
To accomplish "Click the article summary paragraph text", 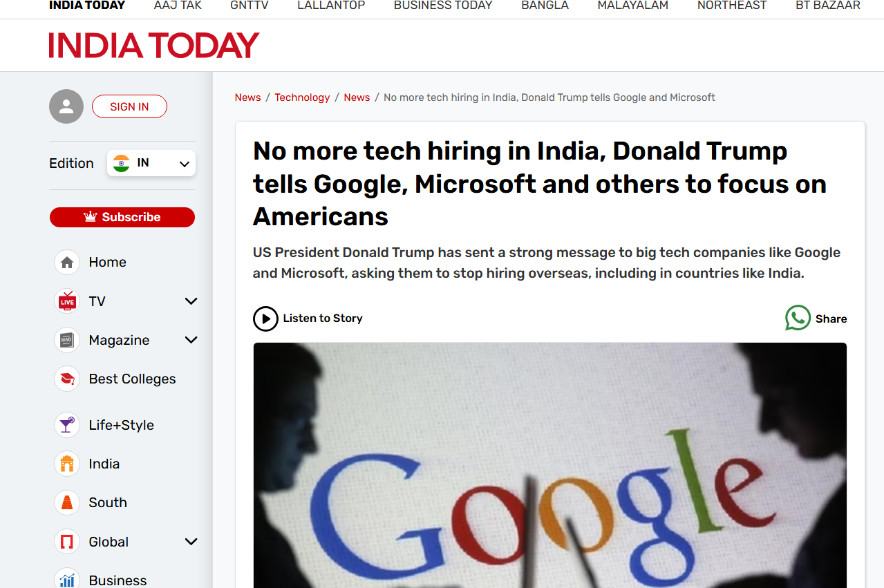I will click(x=547, y=263).
